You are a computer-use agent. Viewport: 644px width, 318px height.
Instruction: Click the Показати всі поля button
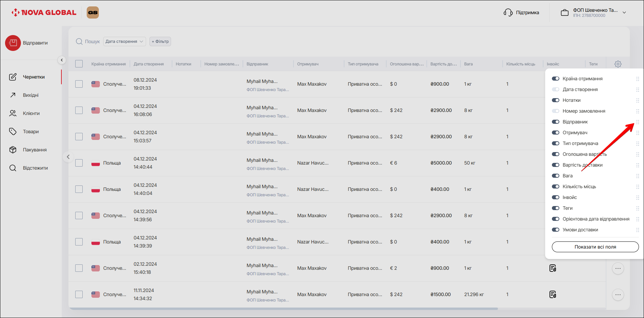tap(595, 247)
